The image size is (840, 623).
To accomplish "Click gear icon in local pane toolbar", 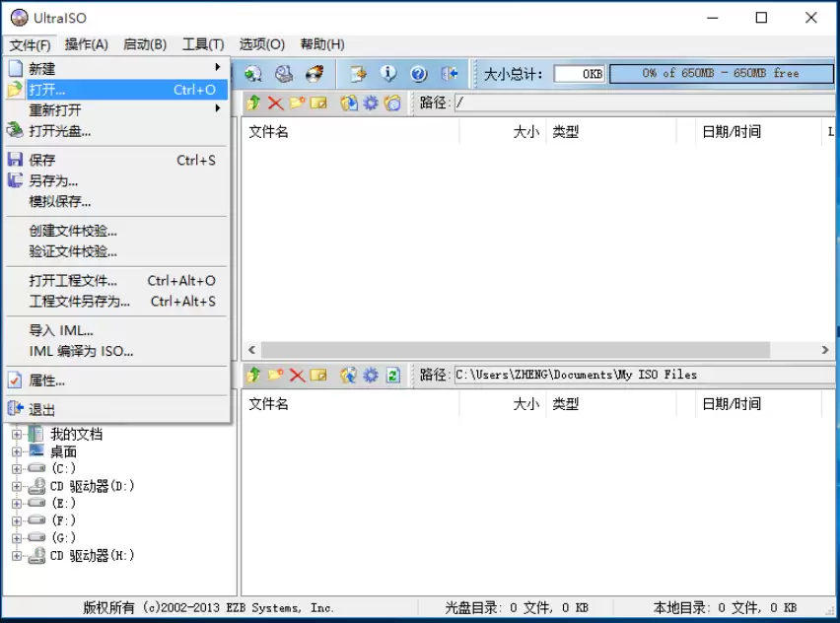I will coord(371,375).
